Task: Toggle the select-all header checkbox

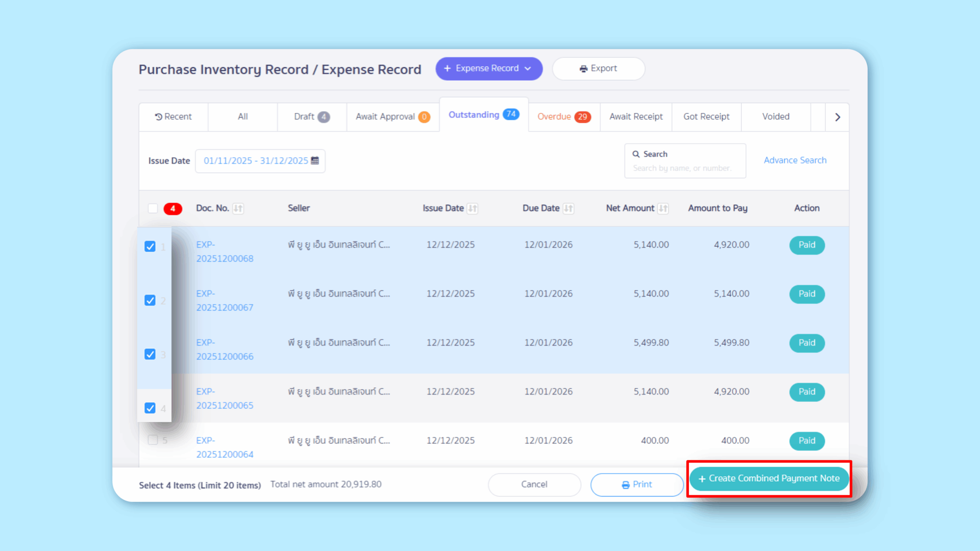Action: 153,209
